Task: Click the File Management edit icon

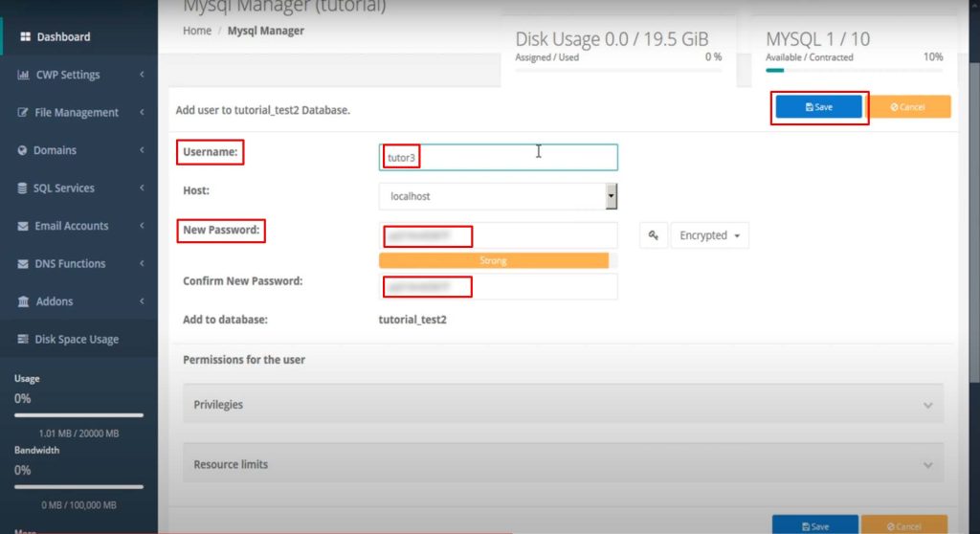Action: 23,113
